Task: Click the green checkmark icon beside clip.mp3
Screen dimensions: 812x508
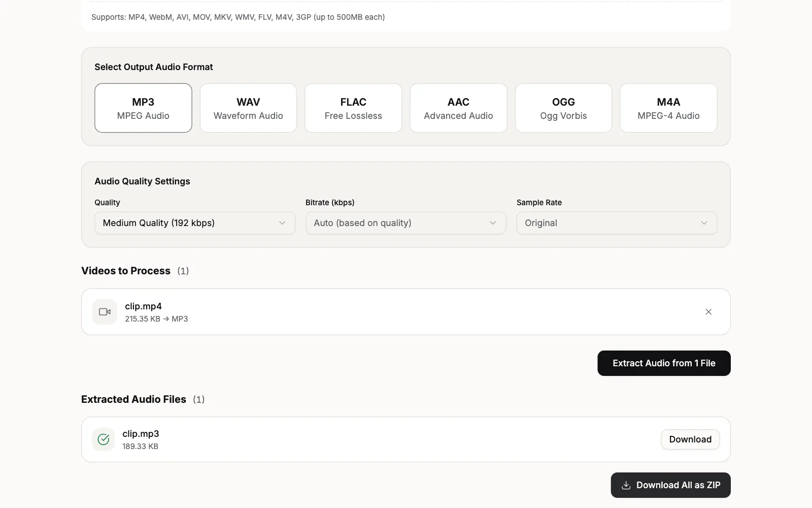Action: click(104, 439)
